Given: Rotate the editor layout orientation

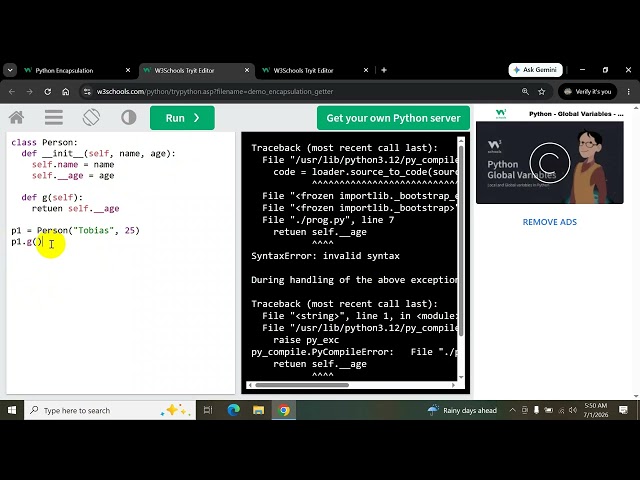Looking at the screenshot, I should pyautogui.click(x=91, y=118).
